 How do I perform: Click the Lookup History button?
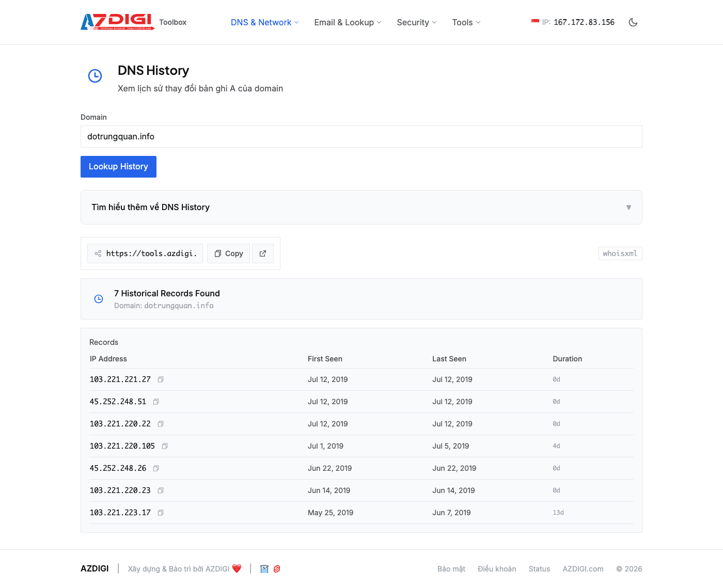point(118,167)
